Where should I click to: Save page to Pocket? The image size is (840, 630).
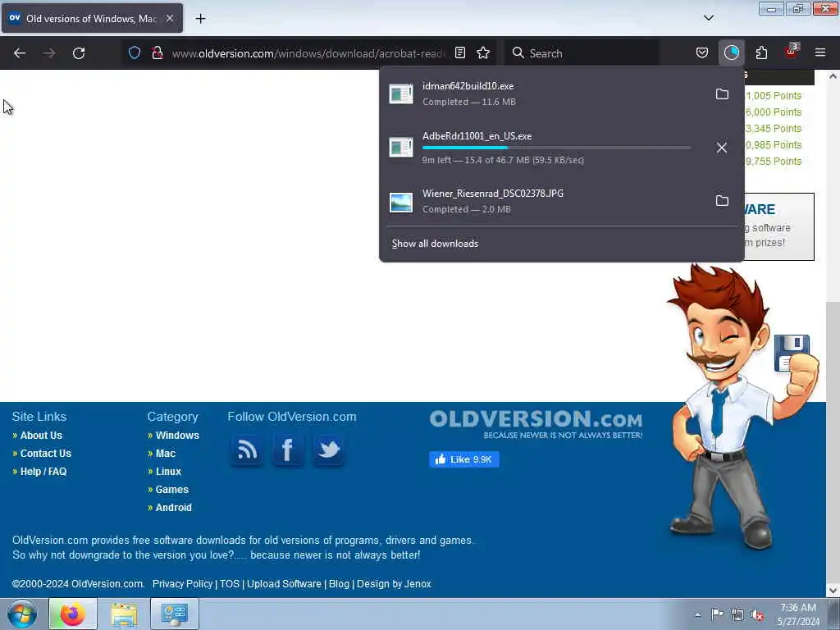[x=702, y=52]
